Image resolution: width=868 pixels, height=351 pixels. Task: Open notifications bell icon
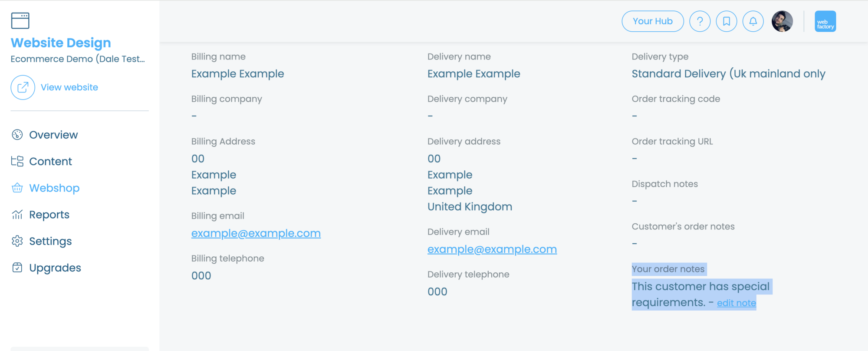[x=753, y=21]
